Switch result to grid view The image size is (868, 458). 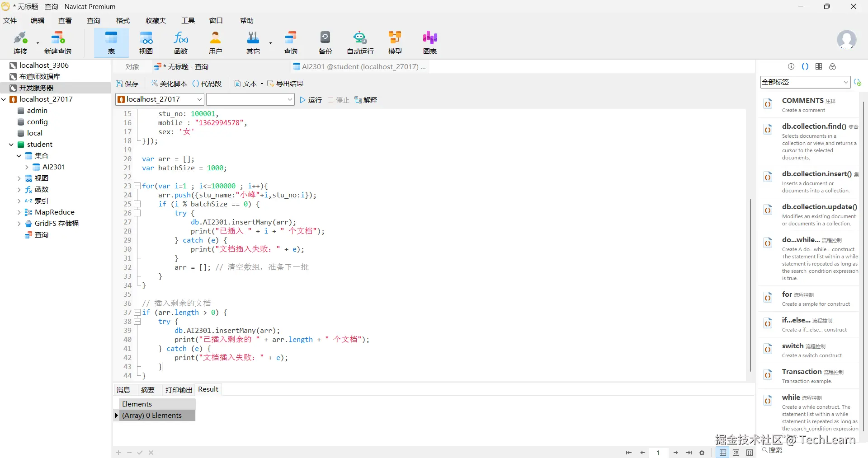click(723, 453)
